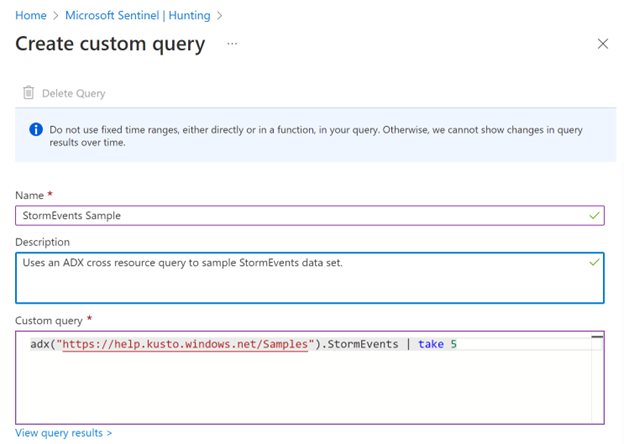Open Microsoft Sentinel | Hunting breadcrumb
Viewport: 624px width, 444px height.
138,16
